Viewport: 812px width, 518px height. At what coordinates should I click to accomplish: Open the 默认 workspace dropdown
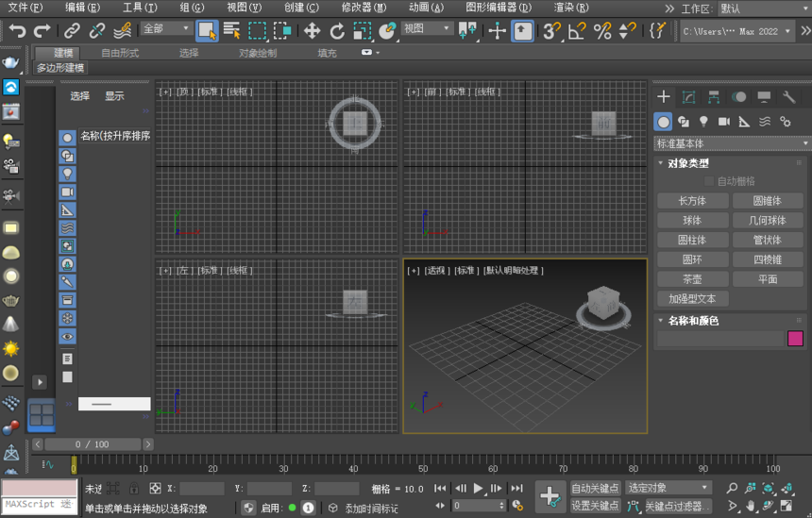click(x=764, y=8)
